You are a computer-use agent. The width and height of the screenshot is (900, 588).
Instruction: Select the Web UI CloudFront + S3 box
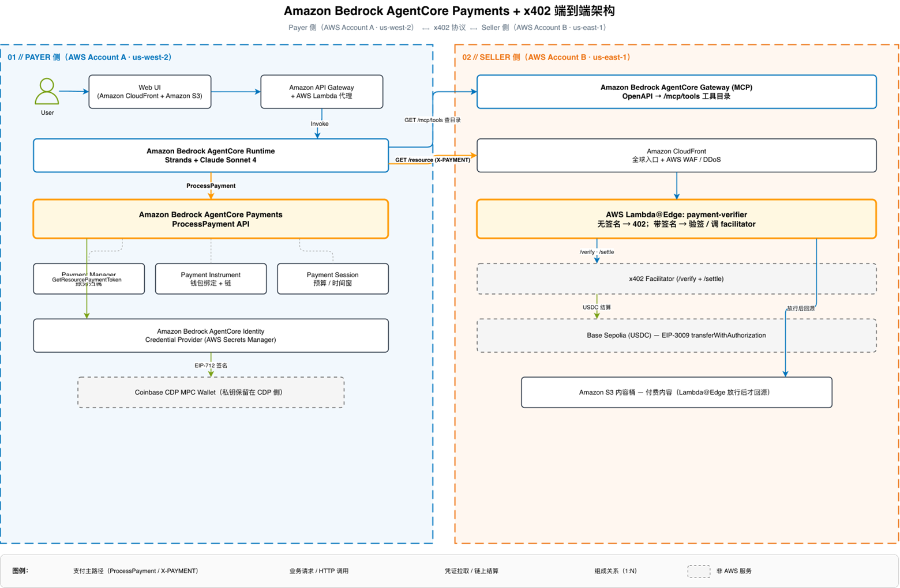150,92
